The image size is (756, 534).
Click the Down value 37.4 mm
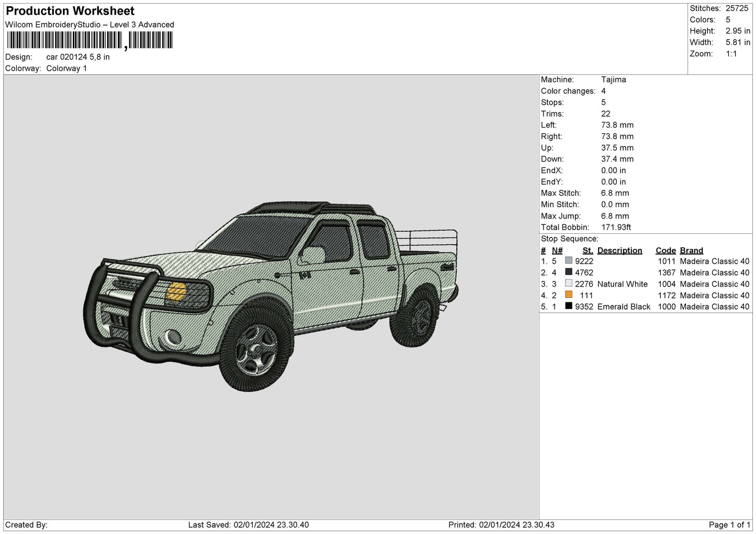617,159
